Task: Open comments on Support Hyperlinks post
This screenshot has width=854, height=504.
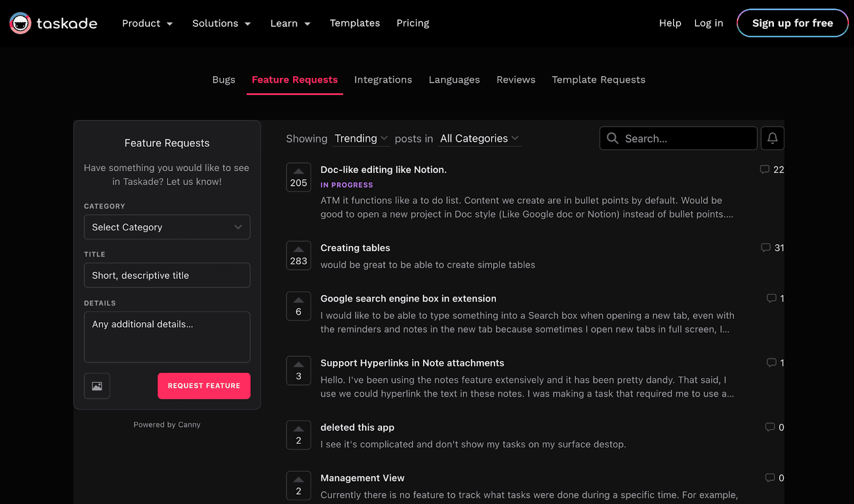Action: pos(776,363)
